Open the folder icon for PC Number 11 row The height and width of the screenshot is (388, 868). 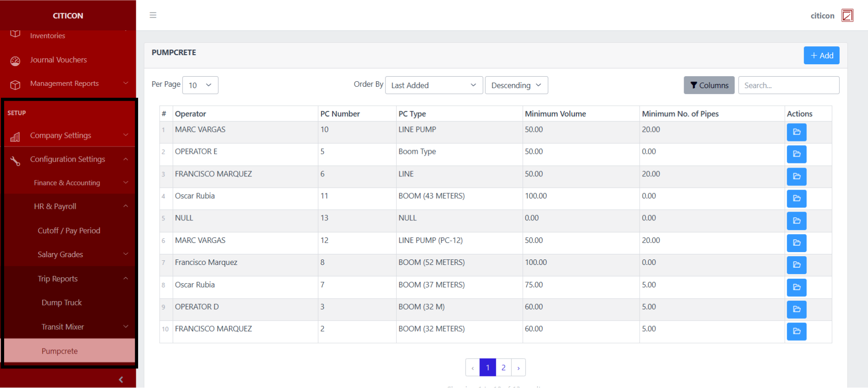pyautogui.click(x=796, y=199)
